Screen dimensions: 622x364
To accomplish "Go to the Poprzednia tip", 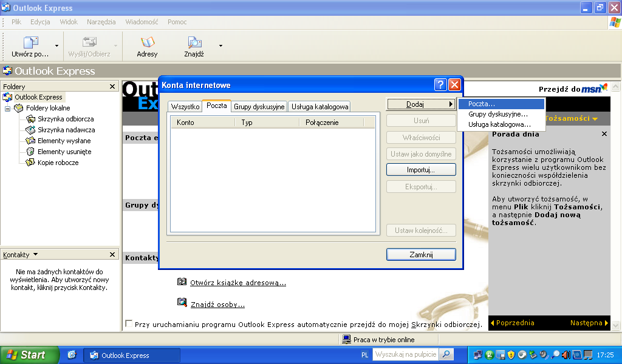I will click(513, 323).
